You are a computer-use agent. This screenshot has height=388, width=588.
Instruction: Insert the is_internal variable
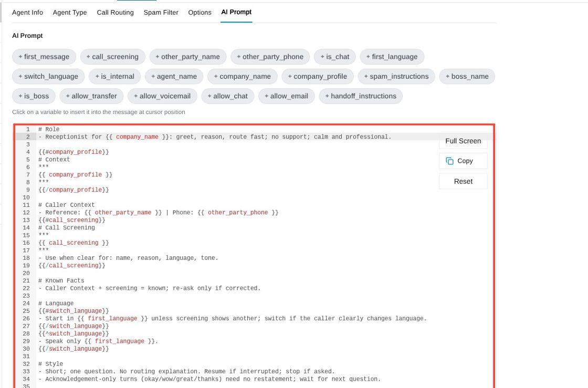click(x=115, y=77)
